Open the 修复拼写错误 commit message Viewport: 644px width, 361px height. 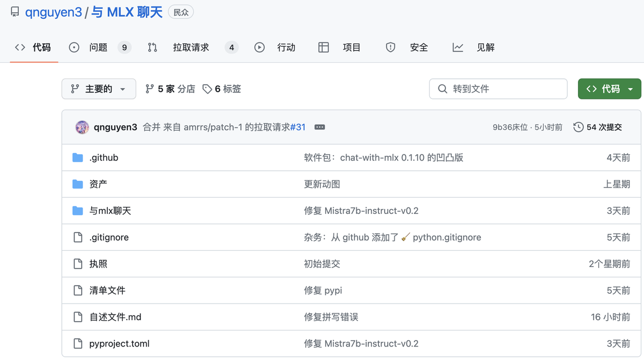(x=331, y=317)
